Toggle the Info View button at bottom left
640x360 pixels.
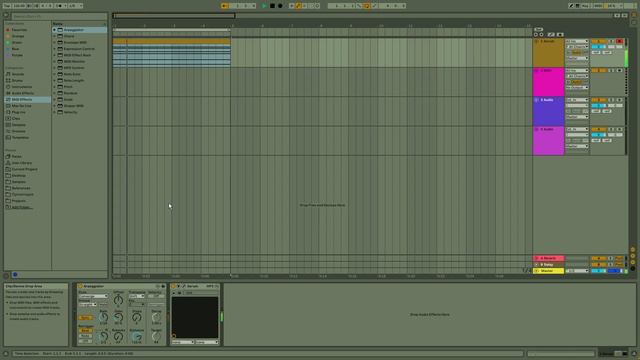coord(6,354)
